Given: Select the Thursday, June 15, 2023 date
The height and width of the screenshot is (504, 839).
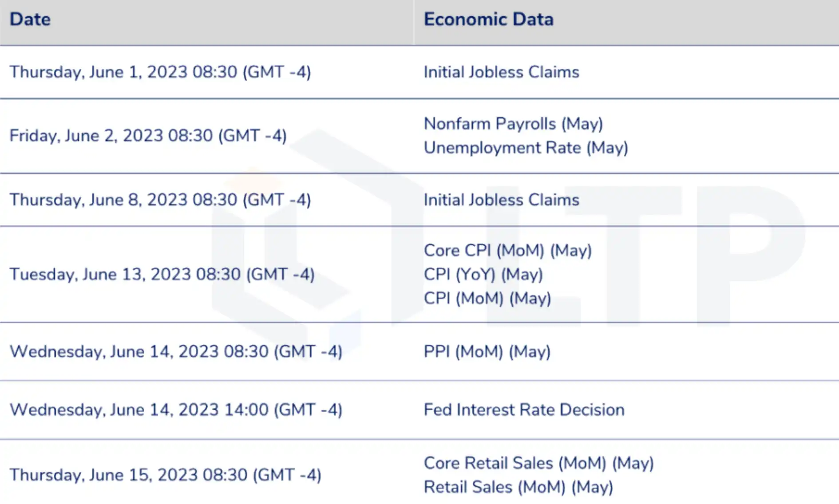Looking at the screenshot, I should [166, 475].
